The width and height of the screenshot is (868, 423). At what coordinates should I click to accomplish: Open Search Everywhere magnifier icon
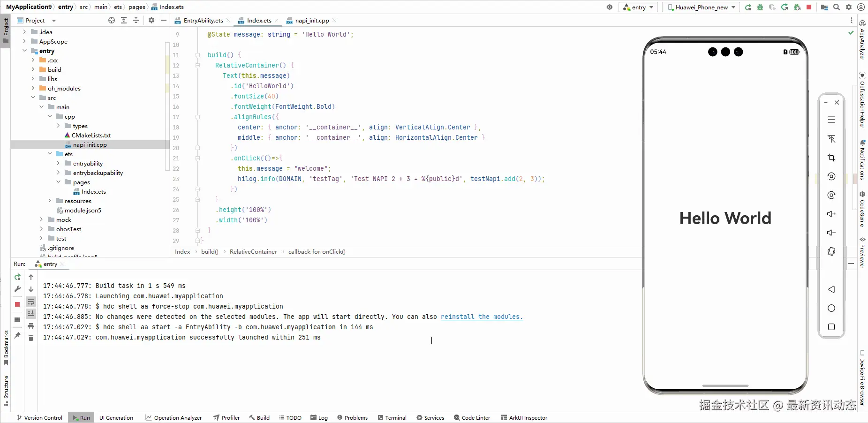(x=837, y=7)
